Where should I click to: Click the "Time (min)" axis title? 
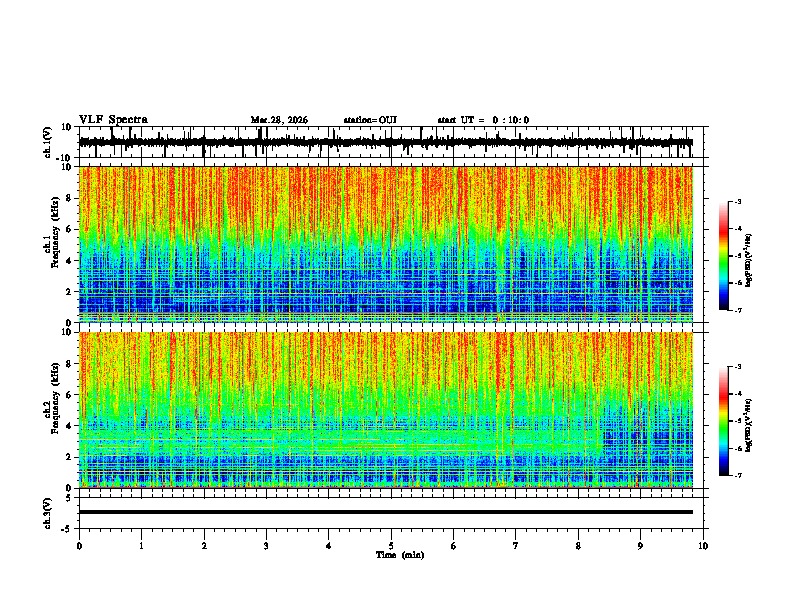tap(400, 555)
